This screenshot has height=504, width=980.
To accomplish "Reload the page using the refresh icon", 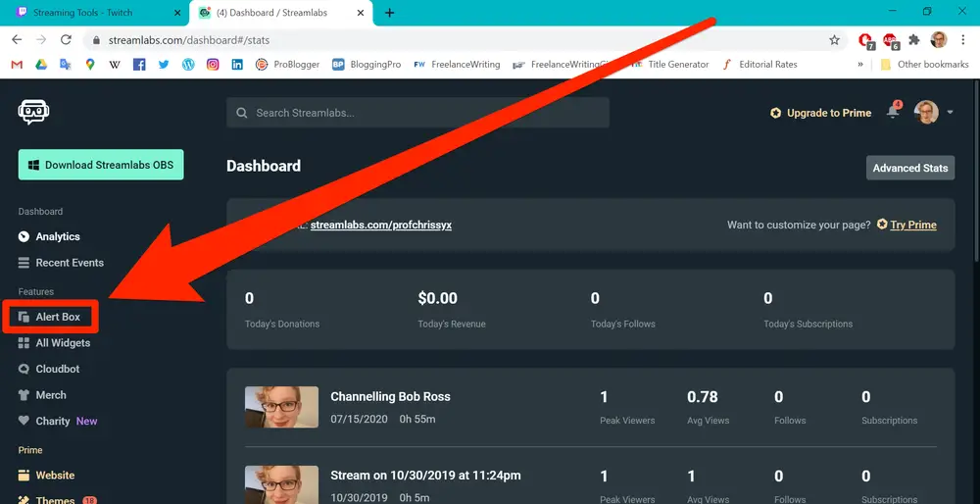I will (66, 40).
